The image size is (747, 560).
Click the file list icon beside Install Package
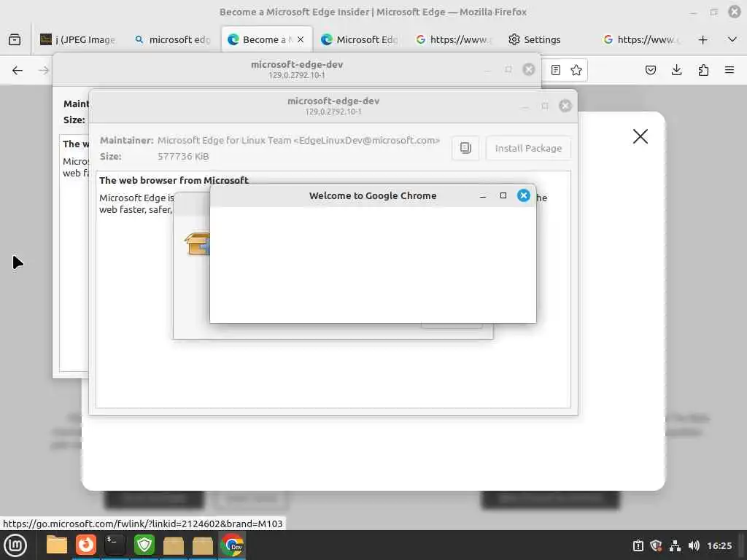coord(465,148)
